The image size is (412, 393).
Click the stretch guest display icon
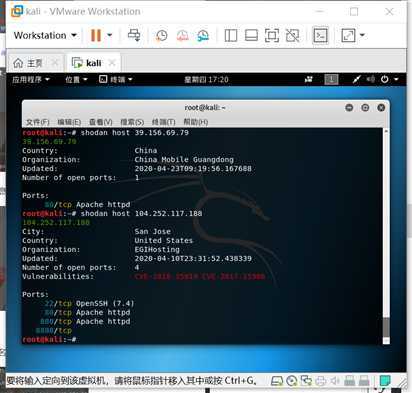tap(348, 35)
